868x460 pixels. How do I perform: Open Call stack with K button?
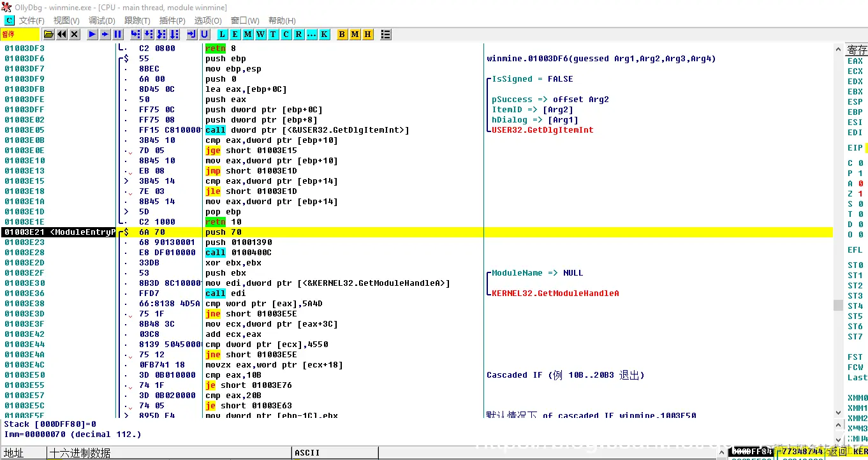(325, 34)
